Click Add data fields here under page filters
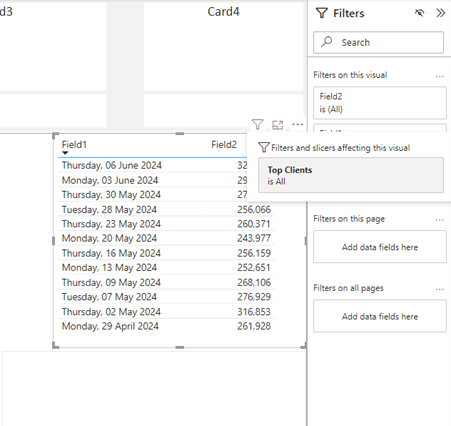The height and width of the screenshot is (426, 451). point(380,247)
